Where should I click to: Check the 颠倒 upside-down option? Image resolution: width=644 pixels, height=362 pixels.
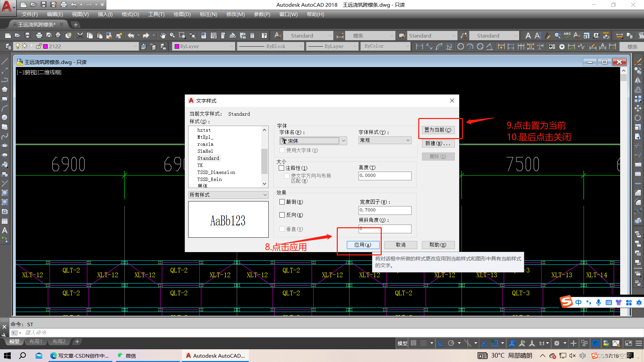(x=282, y=202)
